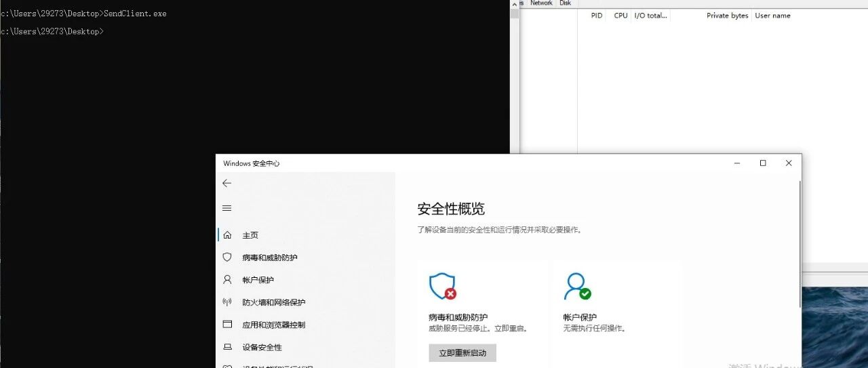
Task: Click the device icon beside 设备安全性
Action: pos(227,347)
